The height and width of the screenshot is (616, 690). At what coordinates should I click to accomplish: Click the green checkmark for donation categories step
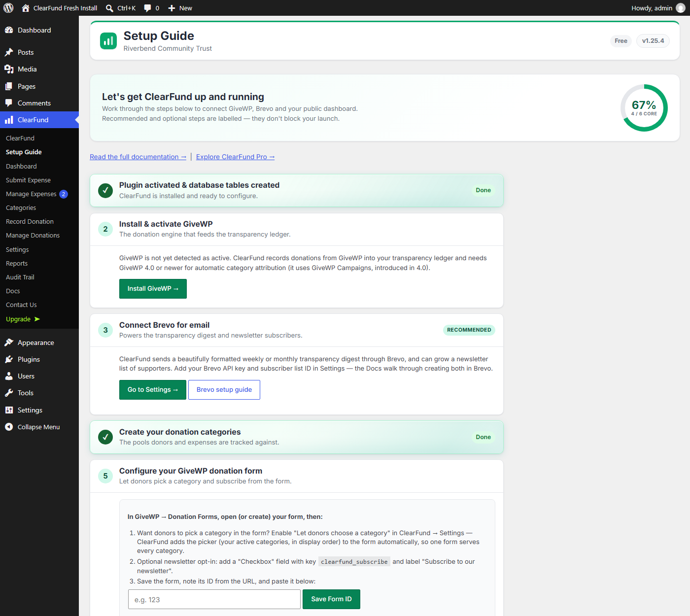[105, 437]
